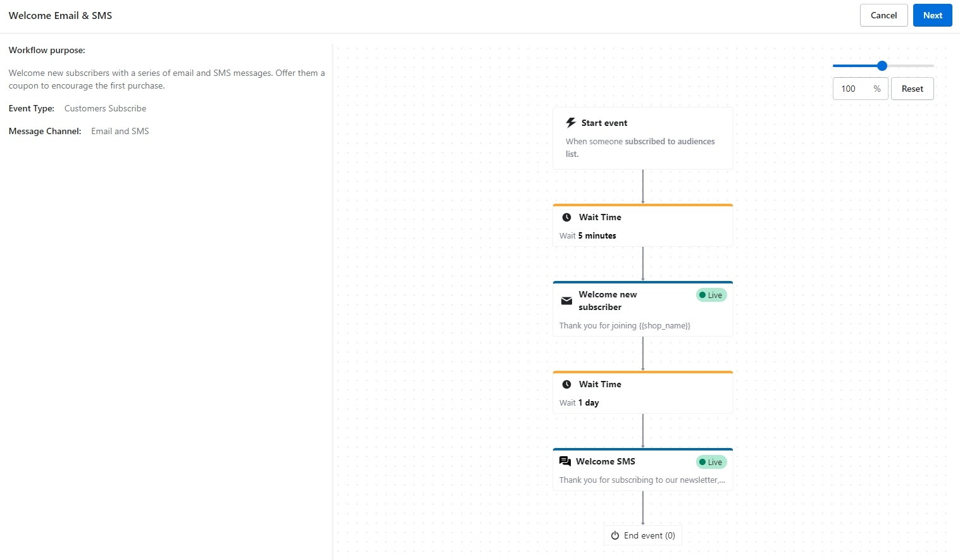Proceed with the Next button
960x560 pixels.
pos(932,15)
